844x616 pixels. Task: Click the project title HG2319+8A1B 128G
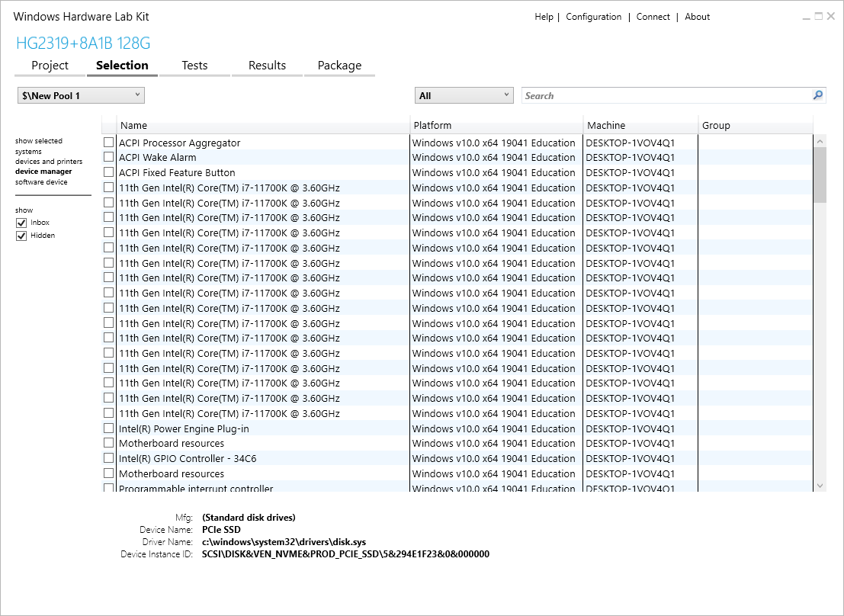point(83,43)
